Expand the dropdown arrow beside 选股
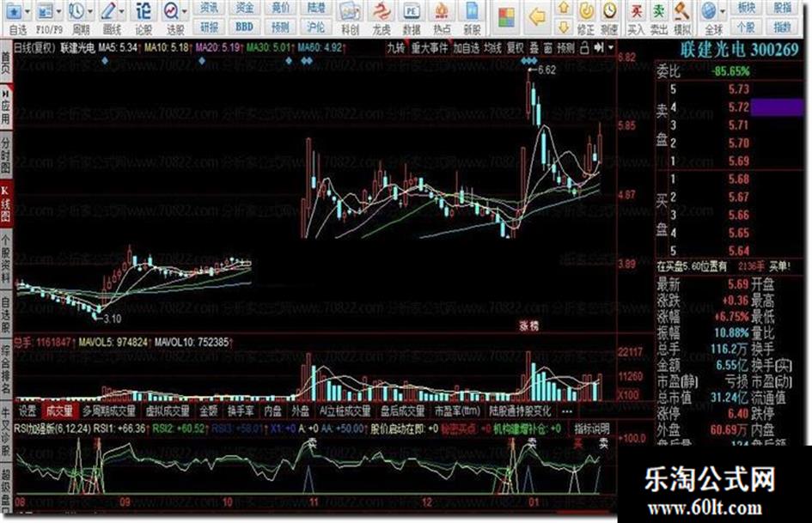Image resolution: width=812 pixels, height=523 pixels. click(185, 12)
